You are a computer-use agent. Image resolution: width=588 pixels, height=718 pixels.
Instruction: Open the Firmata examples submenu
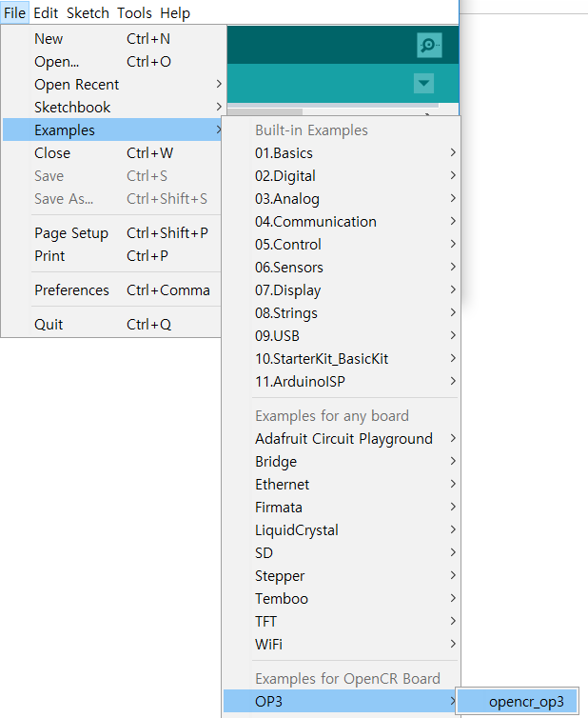click(342, 508)
